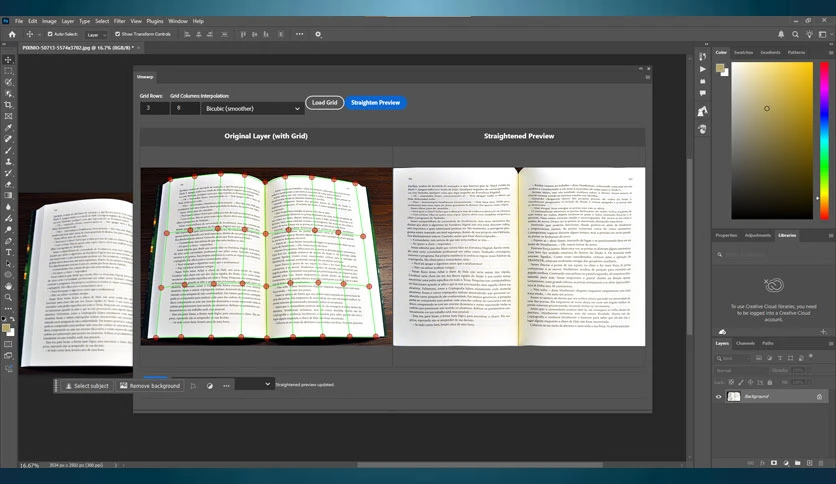
Task: Select the Eraser tool
Action: (8, 184)
